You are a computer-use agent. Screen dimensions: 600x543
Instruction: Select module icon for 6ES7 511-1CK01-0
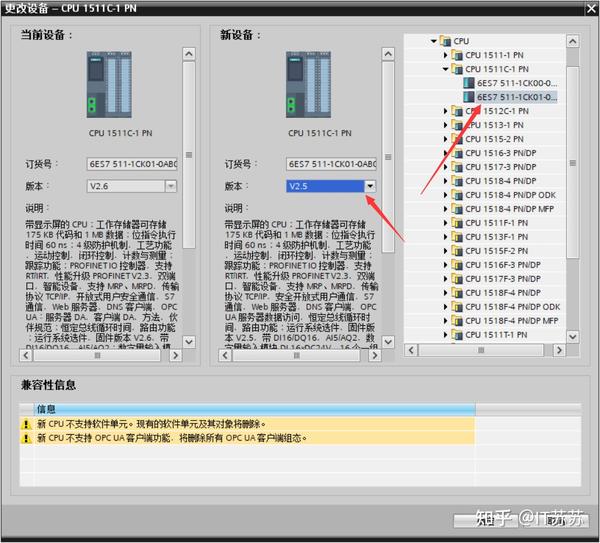click(469, 97)
